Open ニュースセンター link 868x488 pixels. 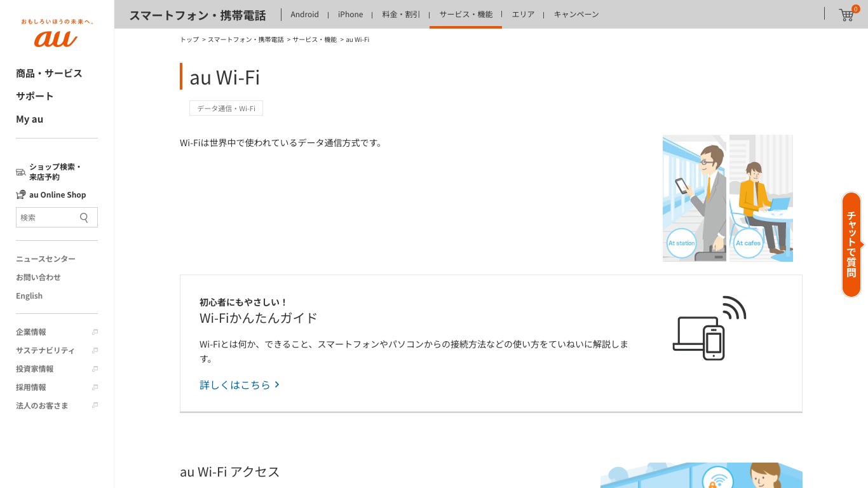[46, 259]
